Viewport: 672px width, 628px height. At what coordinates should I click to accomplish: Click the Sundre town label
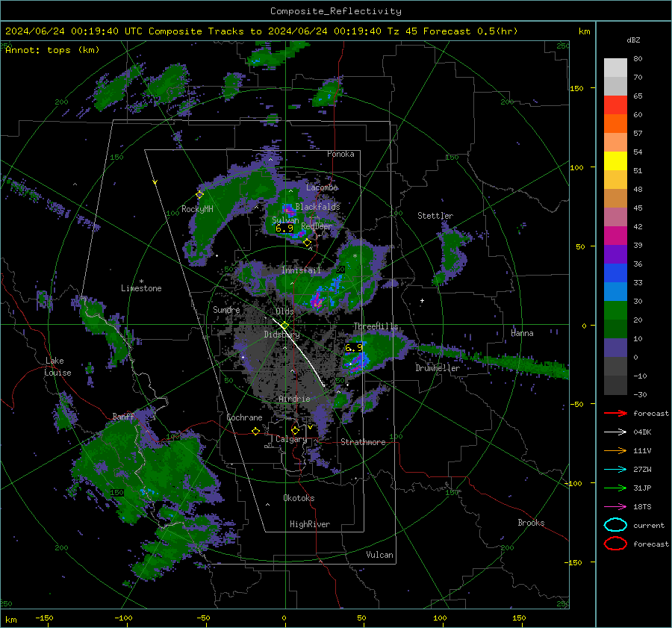coord(226,310)
